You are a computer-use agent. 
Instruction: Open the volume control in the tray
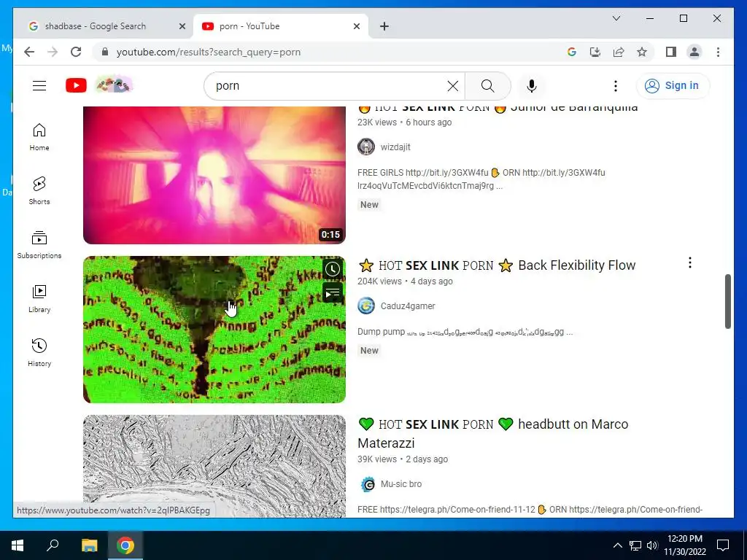652,545
